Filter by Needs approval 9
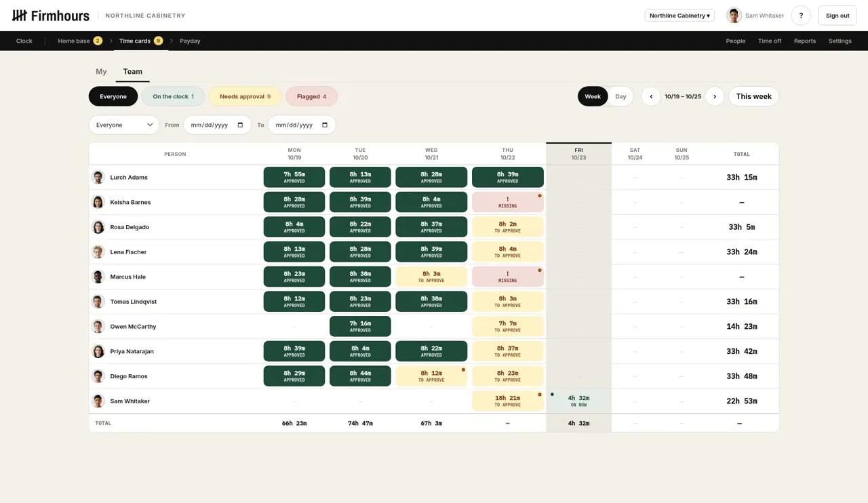Image resolution: width=868 pixels, height=503 pixels. point(245,96)
